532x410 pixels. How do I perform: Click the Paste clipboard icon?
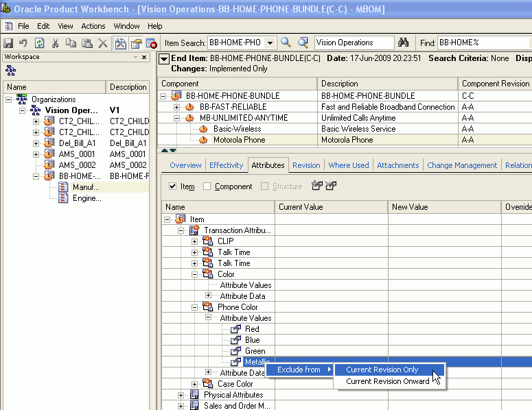pyautogui.click(x=87, y=43)
